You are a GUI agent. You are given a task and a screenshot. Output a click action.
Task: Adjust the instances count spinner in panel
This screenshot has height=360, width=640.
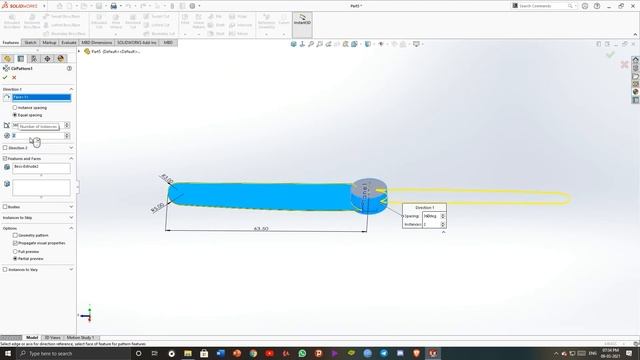coord(67,136)
